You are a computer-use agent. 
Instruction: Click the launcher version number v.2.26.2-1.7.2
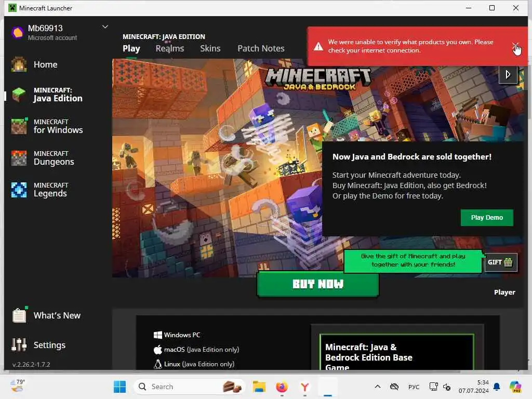point(31,364)
